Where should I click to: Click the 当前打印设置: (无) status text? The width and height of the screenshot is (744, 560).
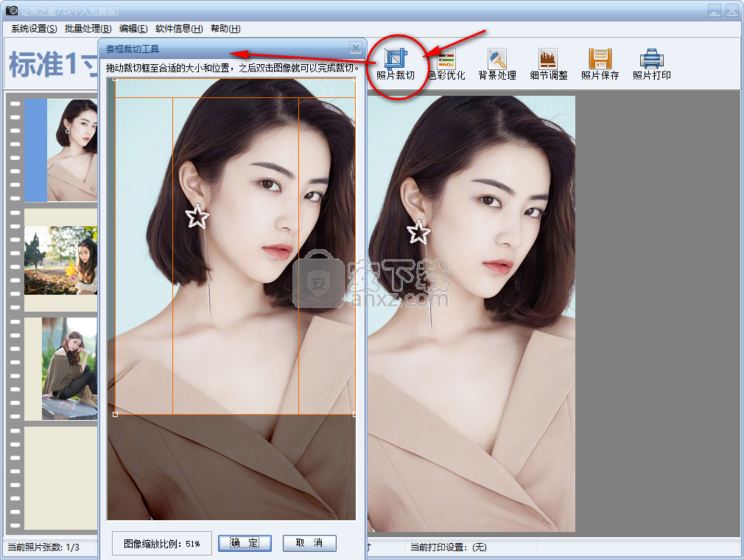tap(449, 547)
